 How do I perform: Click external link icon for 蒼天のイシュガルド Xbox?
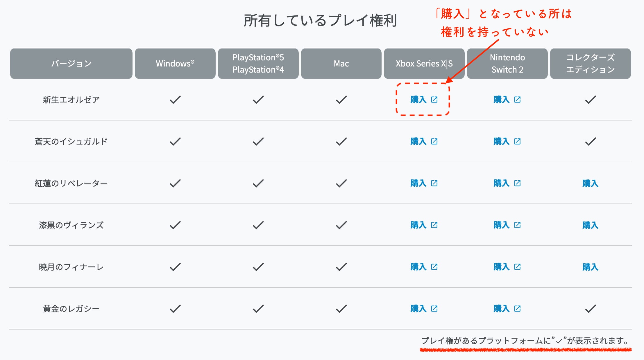click(x=434, y=141)
